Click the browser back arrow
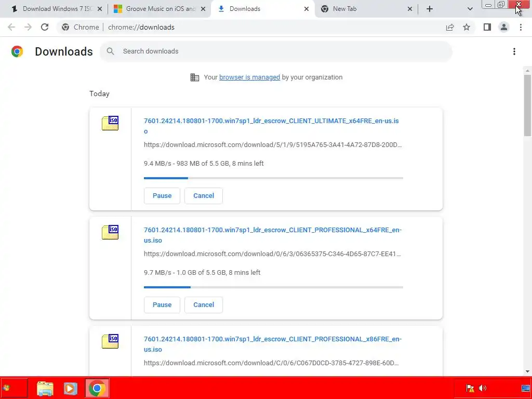Viewport: 532px width, 399px height. coord(11,27)
